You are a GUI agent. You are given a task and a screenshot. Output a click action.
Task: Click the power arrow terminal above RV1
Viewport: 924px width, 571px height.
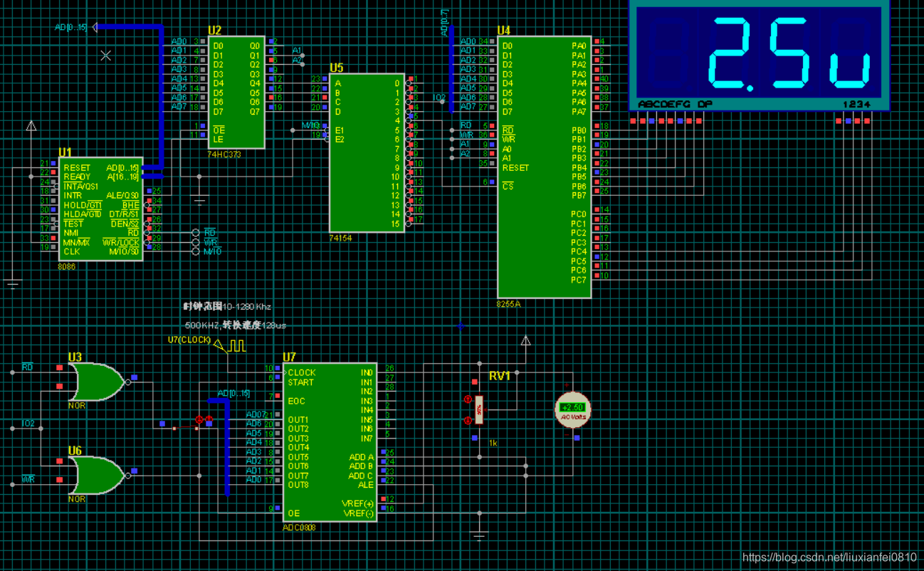click(x=525, y=340)
